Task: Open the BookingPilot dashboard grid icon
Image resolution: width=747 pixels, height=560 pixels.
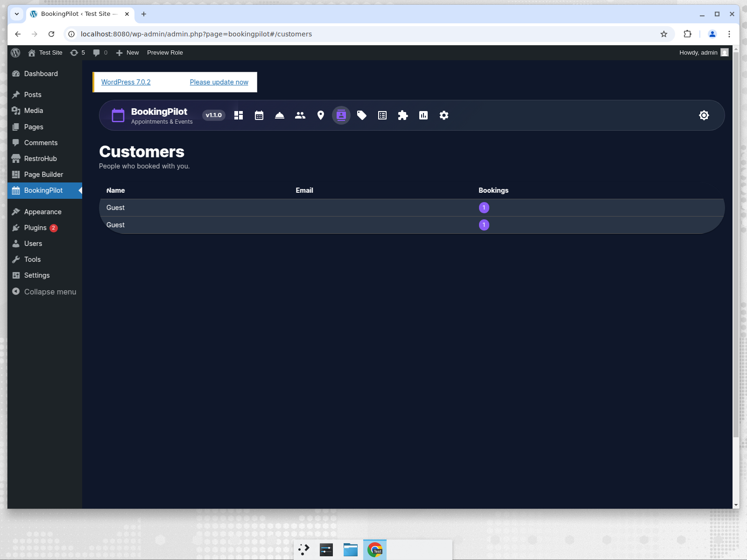Action: (x=239, y=115)
